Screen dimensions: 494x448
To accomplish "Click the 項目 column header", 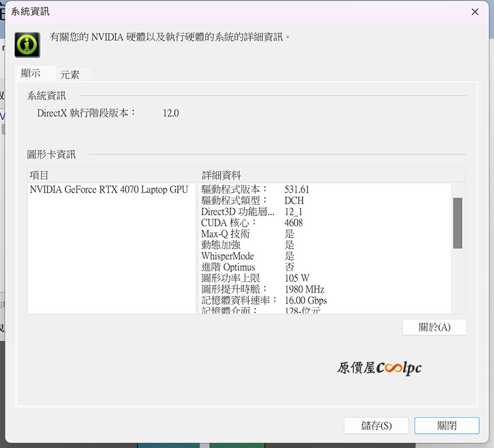I will pos(39,175).
